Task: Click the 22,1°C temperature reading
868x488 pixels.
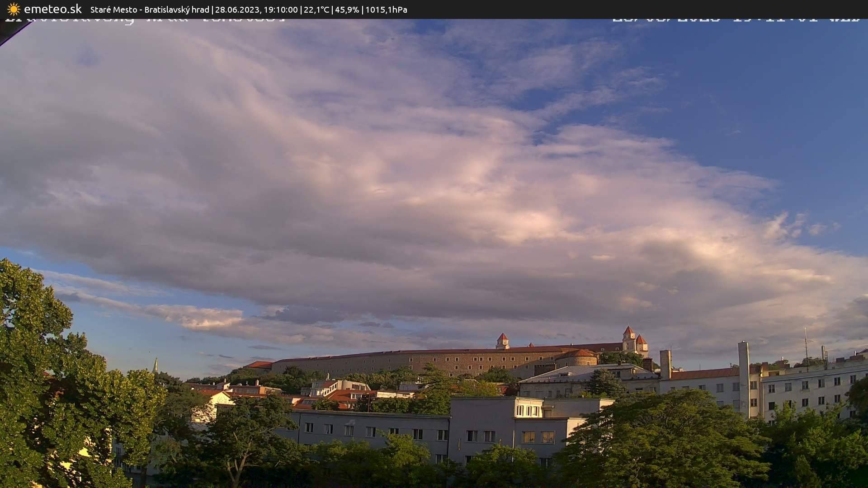Action: click(x=316, y=9)
